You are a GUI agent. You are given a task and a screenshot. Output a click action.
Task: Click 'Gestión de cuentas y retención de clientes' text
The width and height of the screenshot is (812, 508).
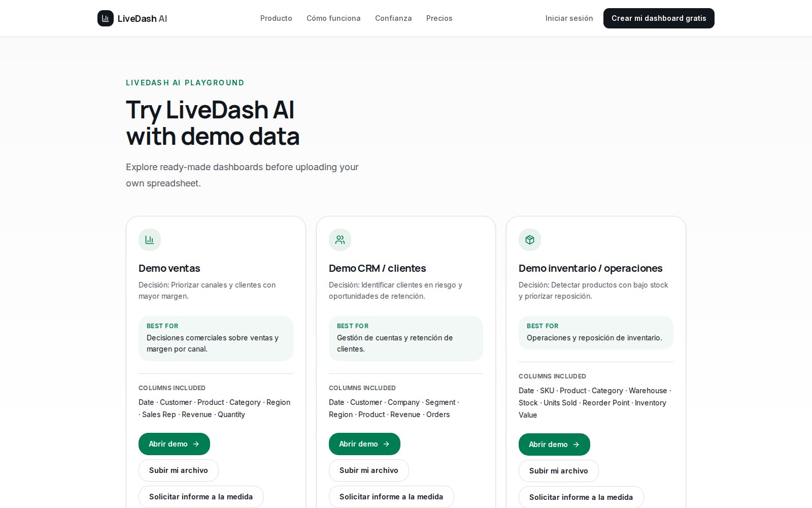(x=395, y=343)
